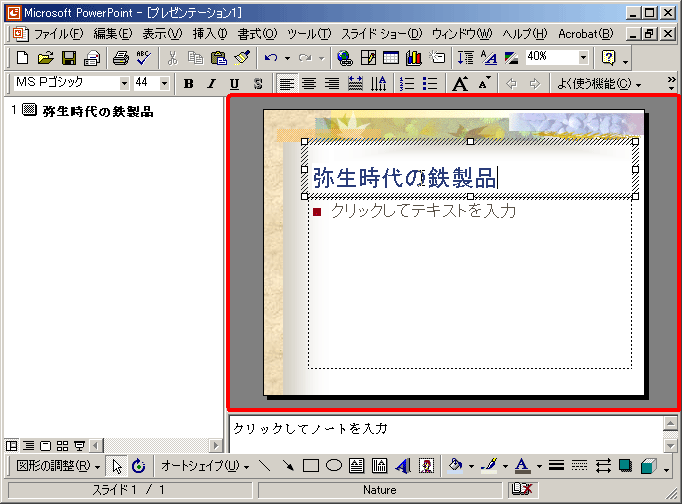Switch to slide sorter view button
Screen dimensions: 682x504
point(62,446)
